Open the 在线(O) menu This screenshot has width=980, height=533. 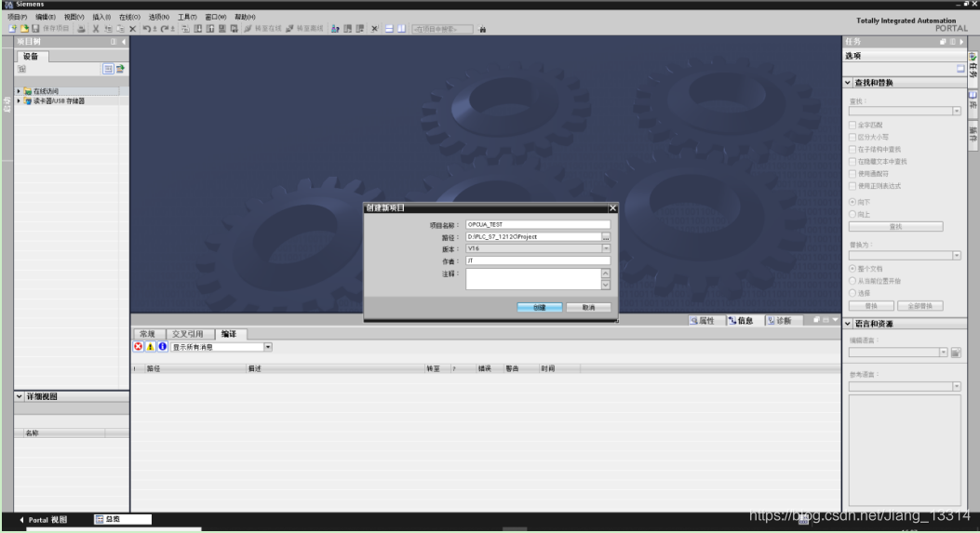pyautogui.click(x=129, y=17)
